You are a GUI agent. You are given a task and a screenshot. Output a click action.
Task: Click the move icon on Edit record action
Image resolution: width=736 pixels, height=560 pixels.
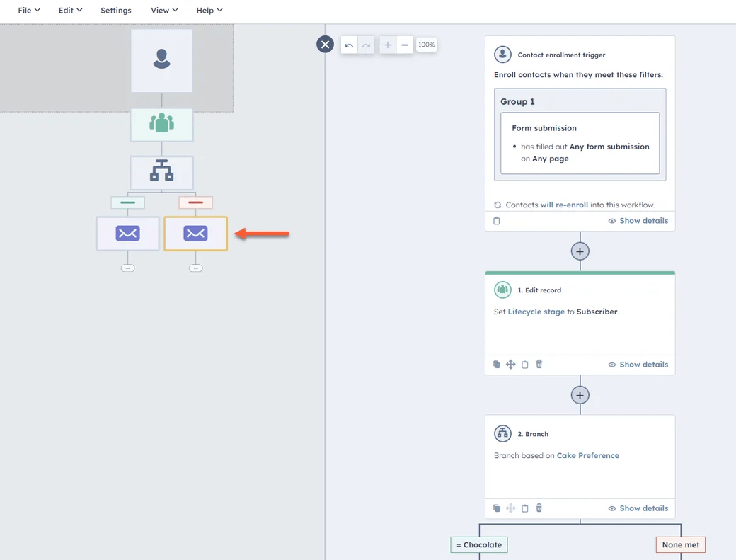(511, 365)
